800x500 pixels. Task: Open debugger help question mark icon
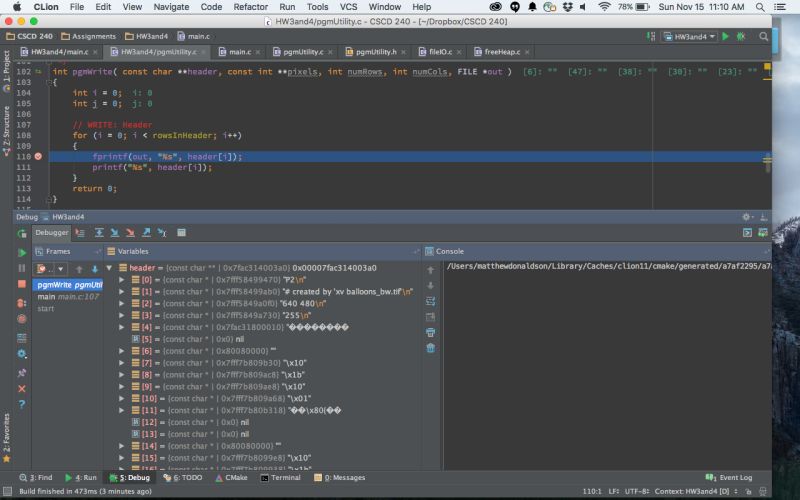click(22, 405)
